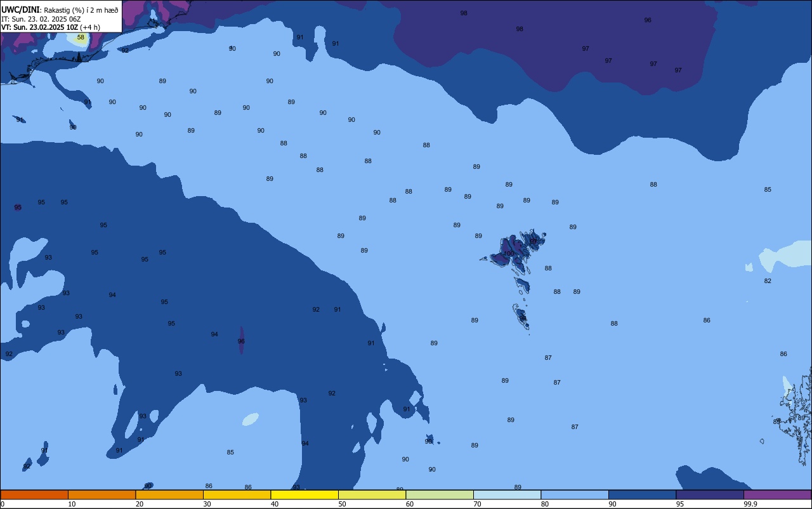This screenshot has height=509, width=812.
Task: Click the legend scale label "80"
Action: [x=545, y=504]
